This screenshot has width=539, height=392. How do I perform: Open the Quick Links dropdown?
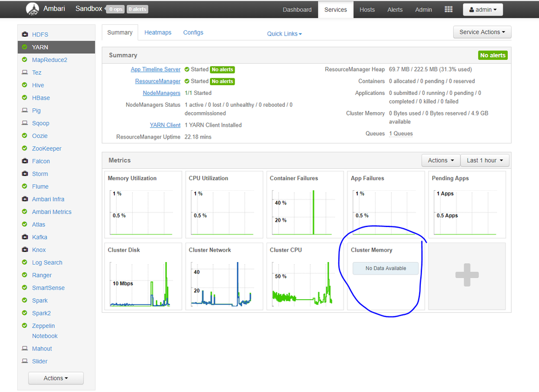pyautogui.click(x=284, y=33)
